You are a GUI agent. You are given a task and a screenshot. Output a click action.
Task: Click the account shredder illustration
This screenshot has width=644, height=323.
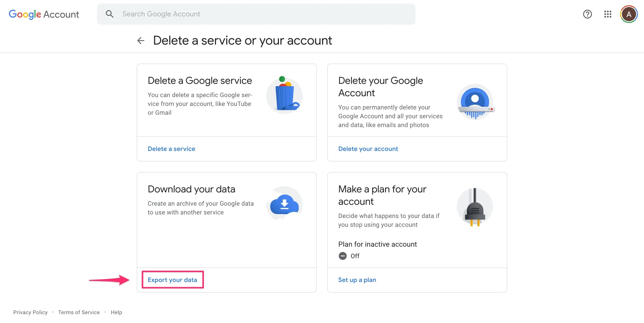pyautogui.click(x=475, y=102)
